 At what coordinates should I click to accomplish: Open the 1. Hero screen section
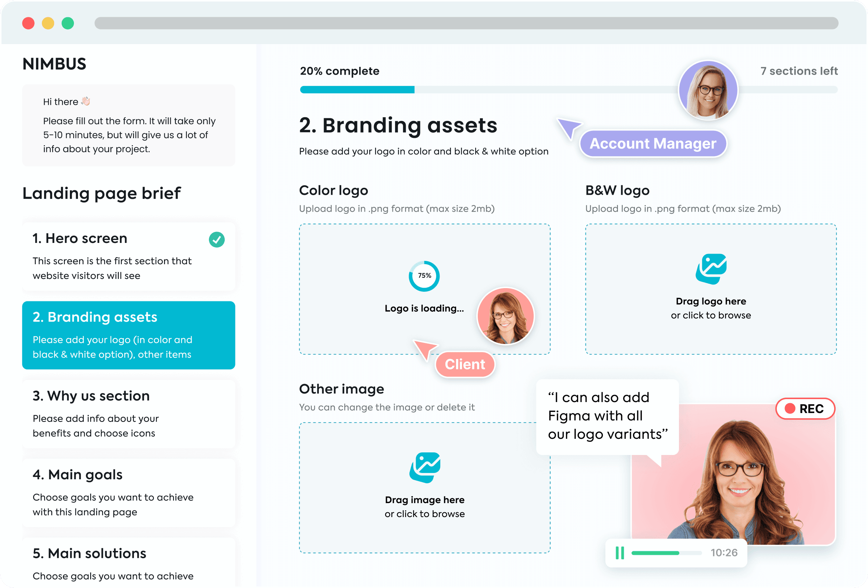[x=128, y=256]
